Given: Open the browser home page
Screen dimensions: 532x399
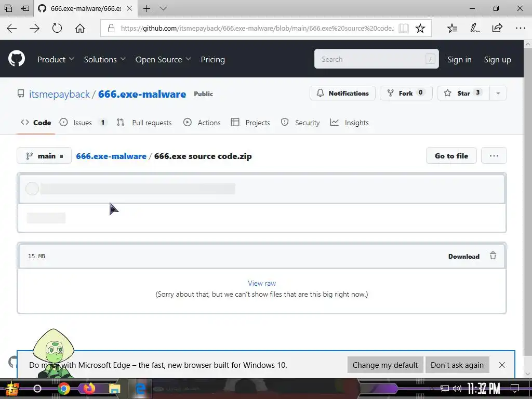Looking at the screenshot, I should tap(79, 28).
